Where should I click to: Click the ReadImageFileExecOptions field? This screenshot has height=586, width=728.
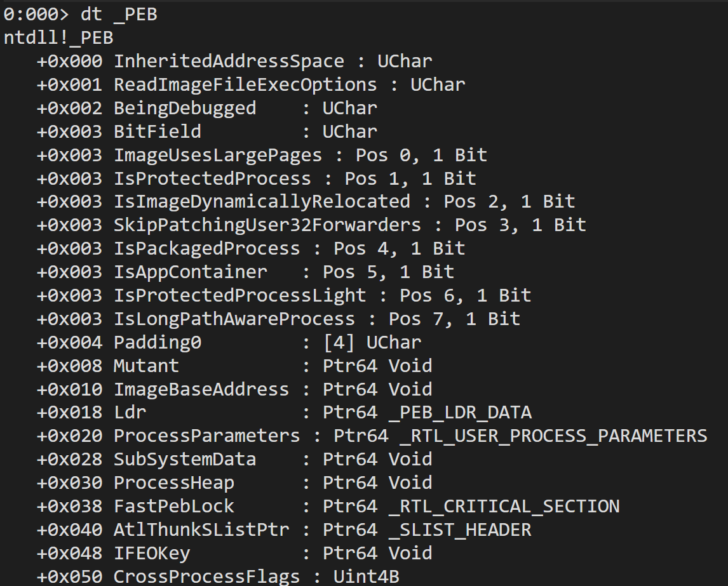(x=245, y=85)
